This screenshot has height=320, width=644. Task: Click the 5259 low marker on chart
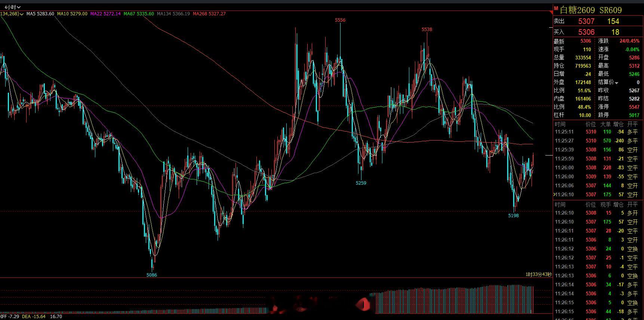[x=361, y=183]
